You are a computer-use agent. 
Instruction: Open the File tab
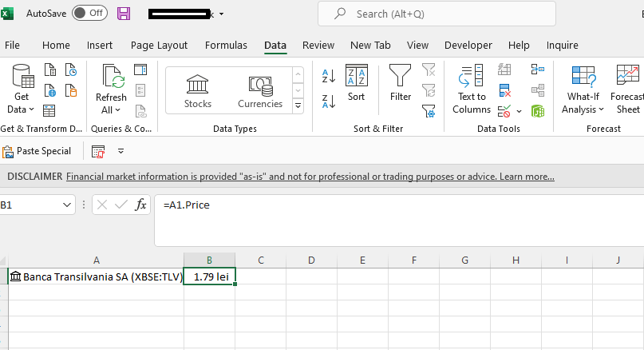click(x=12, y=46)
